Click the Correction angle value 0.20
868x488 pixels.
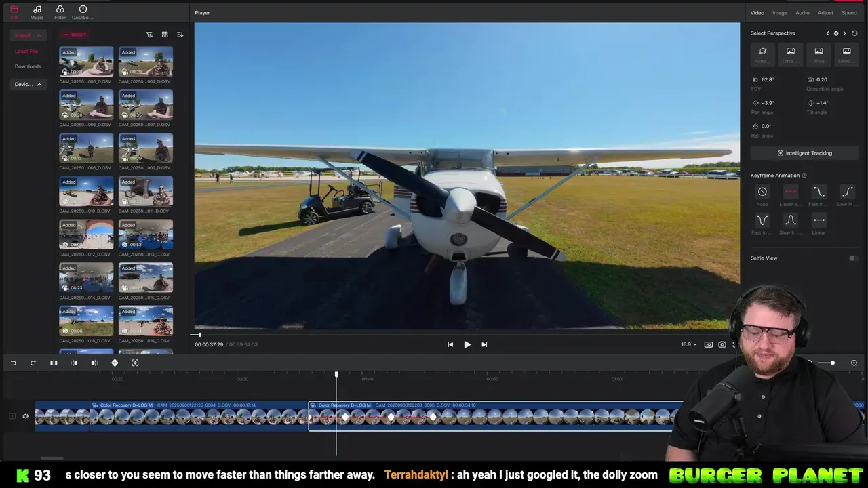point(822,80)
